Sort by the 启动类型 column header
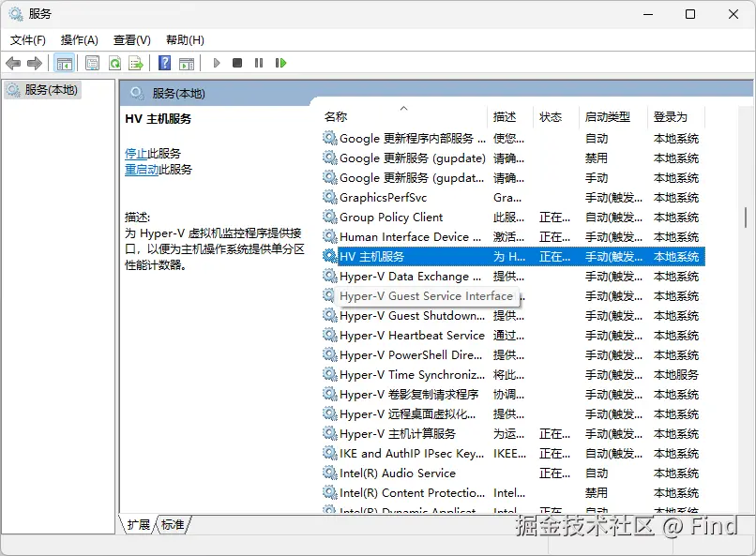Image resolution: width=756 pixels, height=556 pixels. 613,117
